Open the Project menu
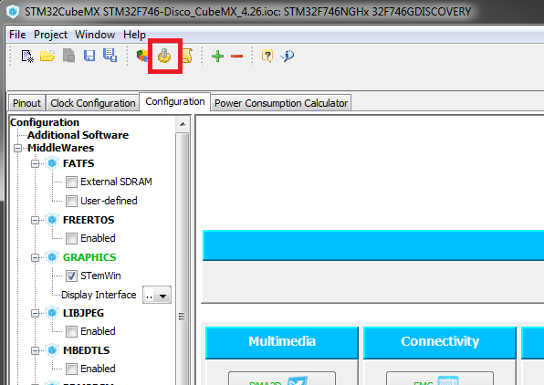 [x=51, y=35]
